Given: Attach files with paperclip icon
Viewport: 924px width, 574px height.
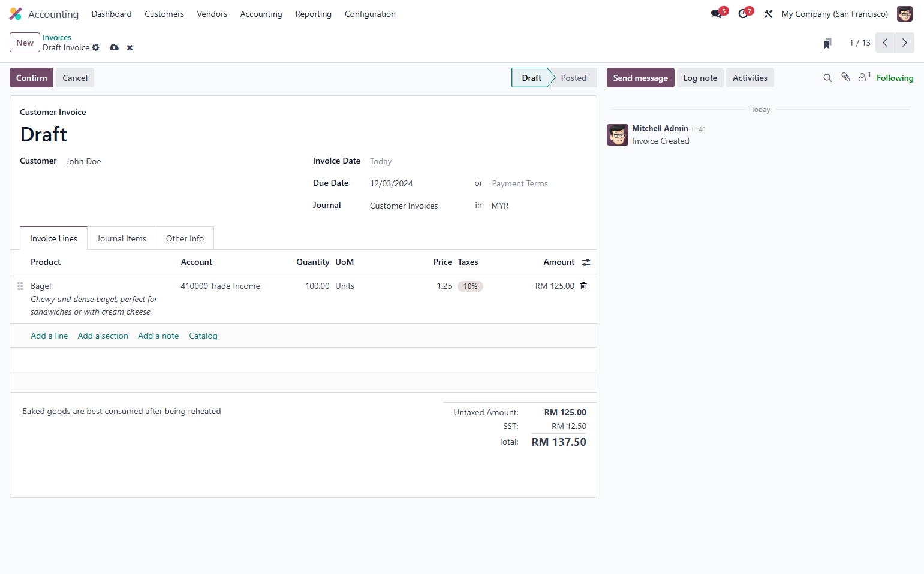Looking at the screenshot, I should point(845,77).
